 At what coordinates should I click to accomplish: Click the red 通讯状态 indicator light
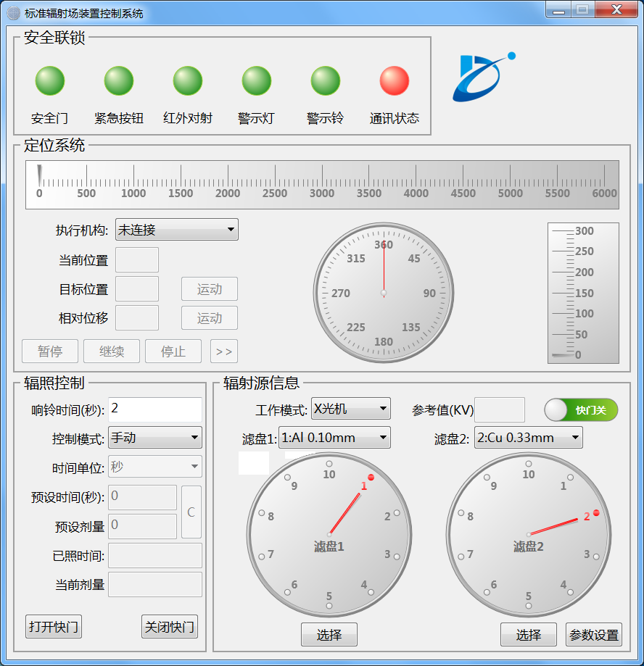tap(394, 80)
